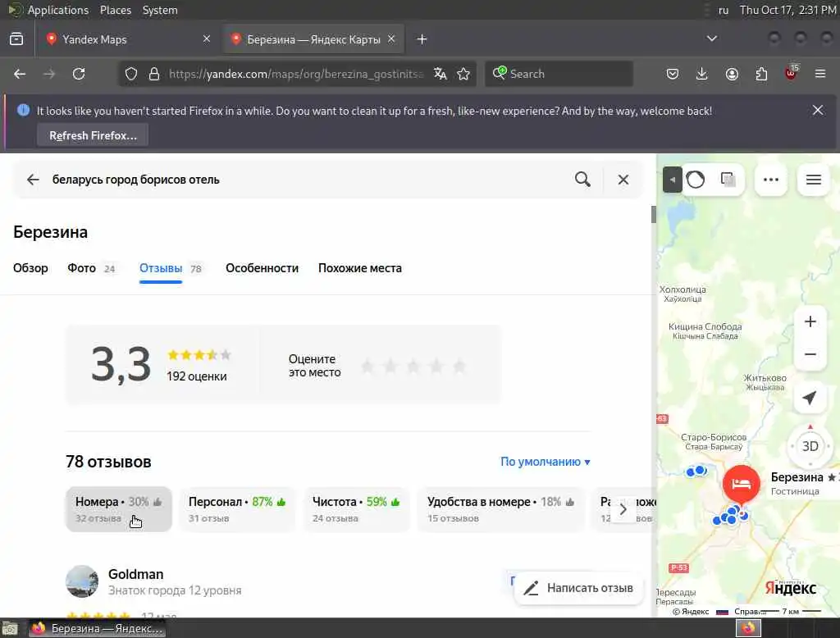
Task: Switch to the Фото tab
Action: coord(91,268)
